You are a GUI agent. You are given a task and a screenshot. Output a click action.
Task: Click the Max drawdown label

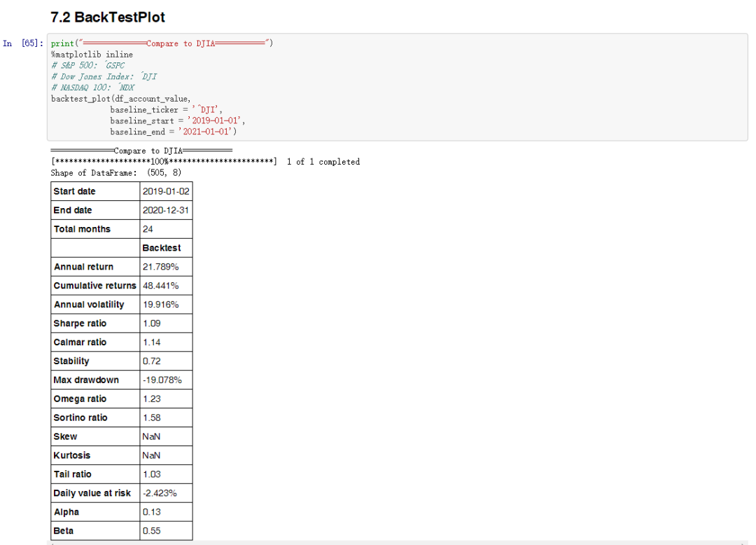[x=95, y=380]
